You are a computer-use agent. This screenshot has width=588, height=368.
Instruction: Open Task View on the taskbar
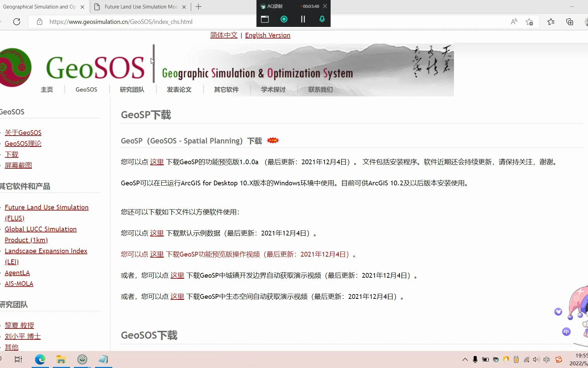[x=18, y=359]
